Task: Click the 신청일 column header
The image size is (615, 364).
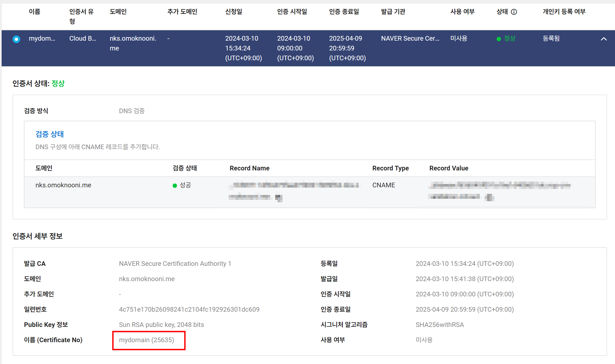Action: [x=234, y=12]
